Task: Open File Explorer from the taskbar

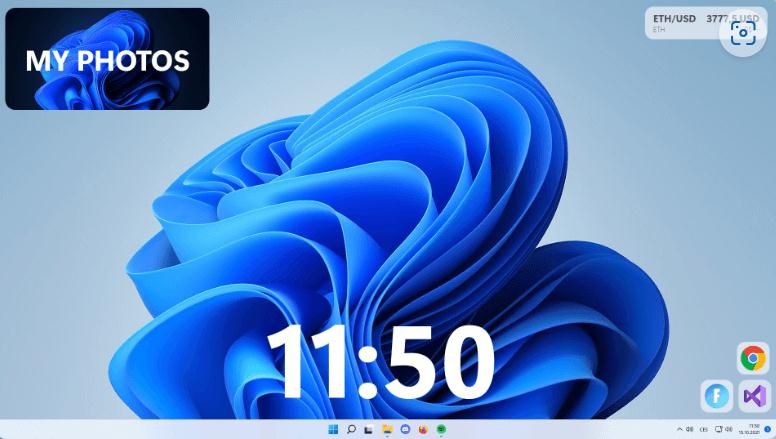Action: 387,430
